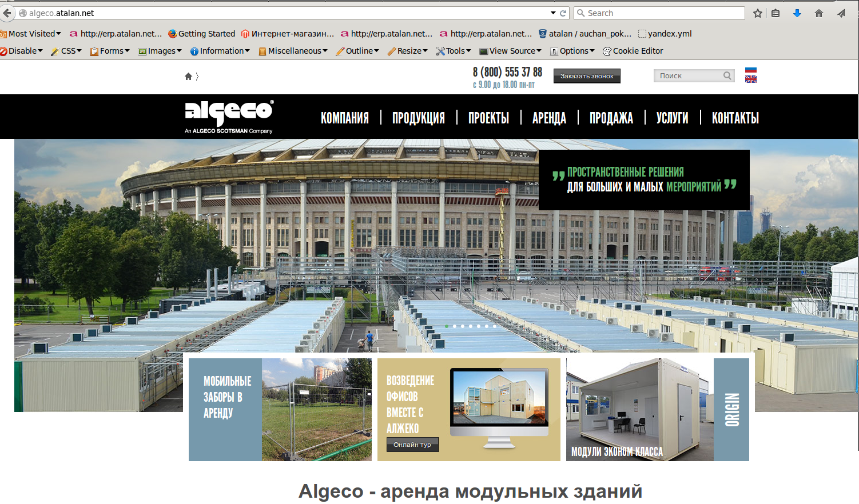Open downloads arrow icon

tap(797, 13)
